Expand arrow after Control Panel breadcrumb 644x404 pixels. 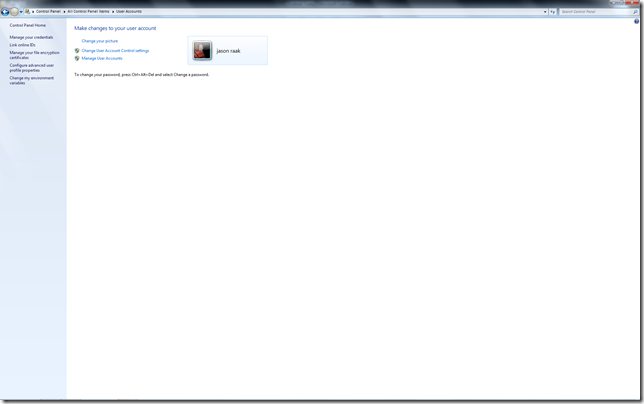(x=64, y=12)
